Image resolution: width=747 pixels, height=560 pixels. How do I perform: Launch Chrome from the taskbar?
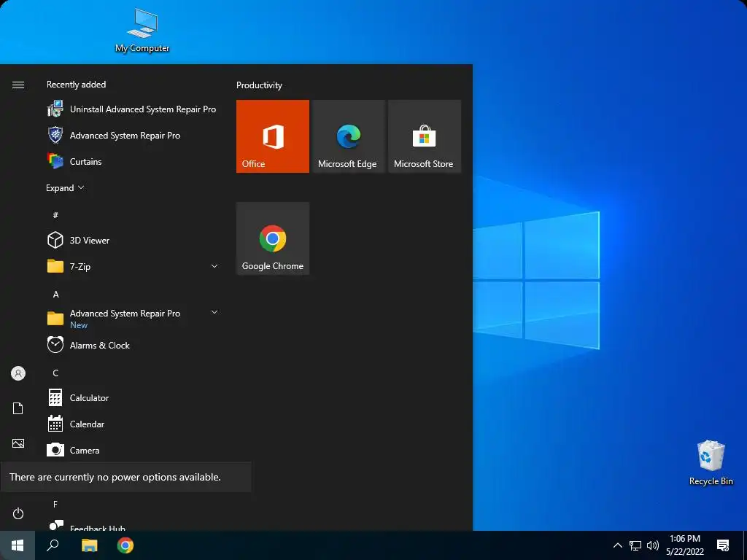pos(125,545)
